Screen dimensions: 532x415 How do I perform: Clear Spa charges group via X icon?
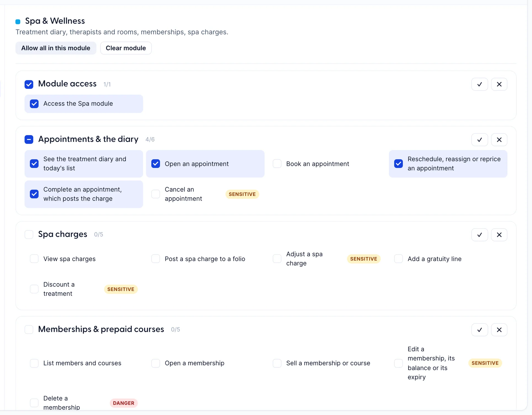pyautogui.click(x=499, y=235)
